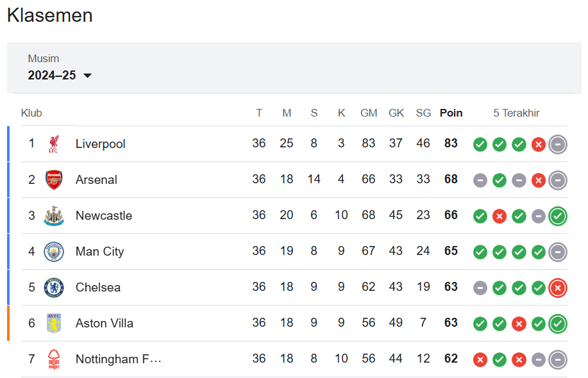Open the 2024–25 season dropdown
Viewport: 588px width, 378px height.
coord(60,76)
